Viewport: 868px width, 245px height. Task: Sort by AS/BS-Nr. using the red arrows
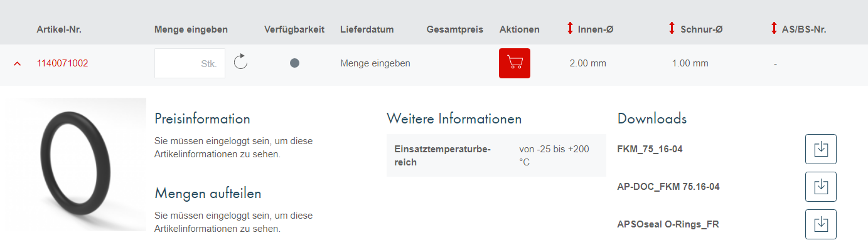774,28
